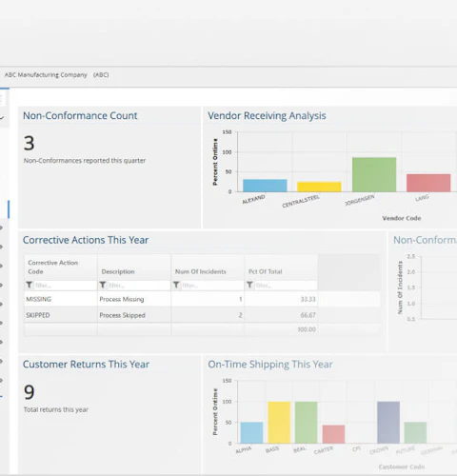
Task: Click the Process Missing description cell
Action: tap(134, 299)
